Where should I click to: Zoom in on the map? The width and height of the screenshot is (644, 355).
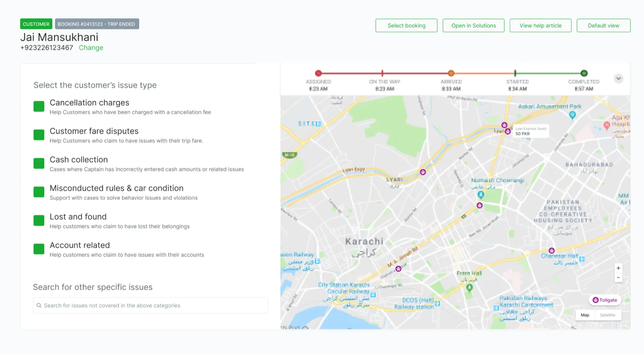pos(619,268)
